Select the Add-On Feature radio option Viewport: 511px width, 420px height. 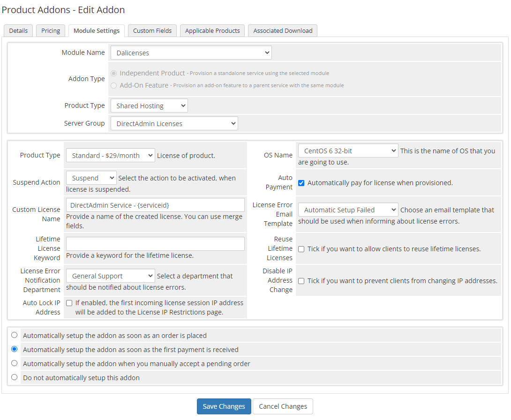coord(114,85)
